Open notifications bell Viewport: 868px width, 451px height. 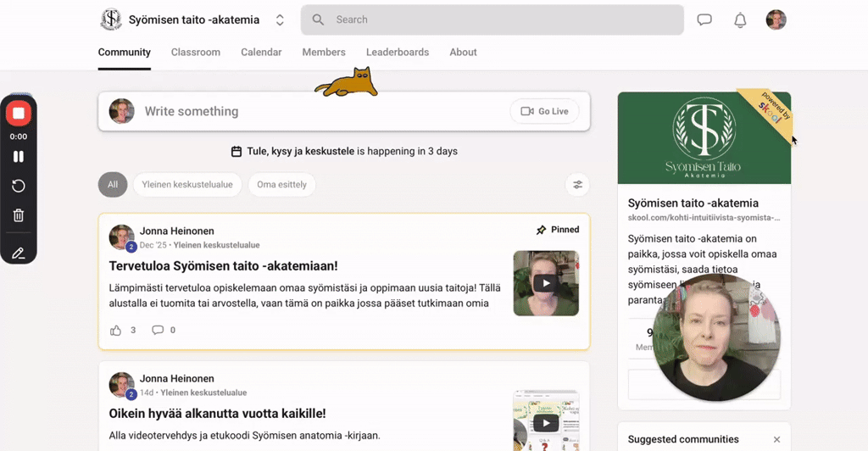740,19
